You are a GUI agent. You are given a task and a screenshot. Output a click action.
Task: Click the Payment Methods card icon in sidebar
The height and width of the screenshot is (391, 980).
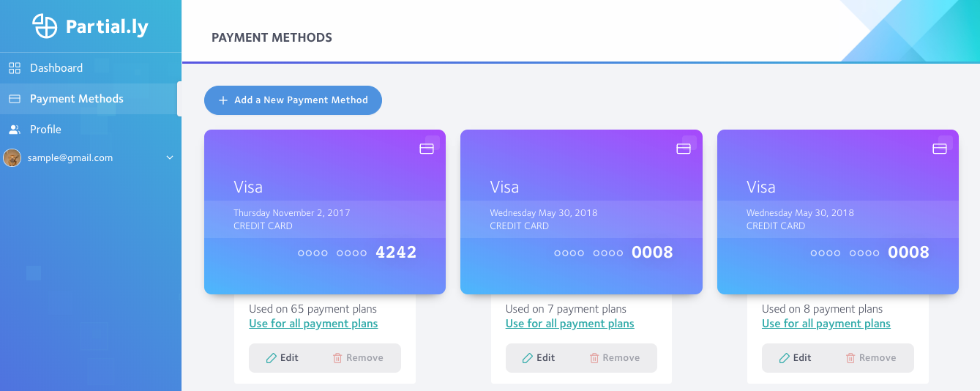click(x=15, y=99)
